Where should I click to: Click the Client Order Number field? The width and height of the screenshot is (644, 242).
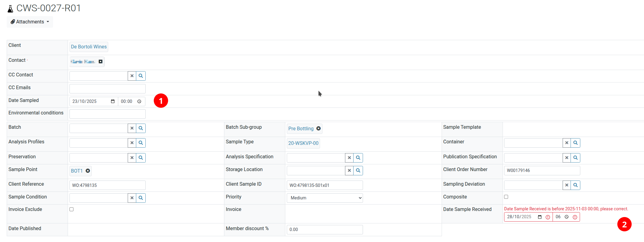pos(542,170)
